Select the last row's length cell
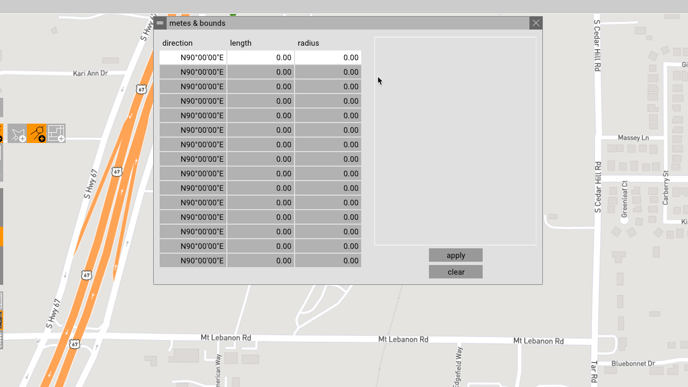Viewport: 688px width, 387px height. [x=261, y=261]
